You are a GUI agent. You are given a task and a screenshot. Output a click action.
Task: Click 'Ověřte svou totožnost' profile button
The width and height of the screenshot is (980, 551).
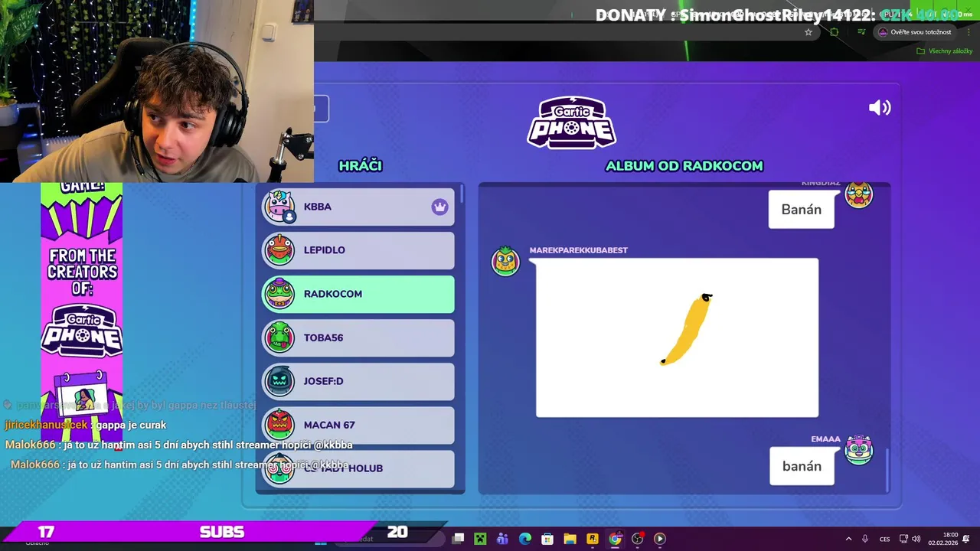(x=915, y=32)
